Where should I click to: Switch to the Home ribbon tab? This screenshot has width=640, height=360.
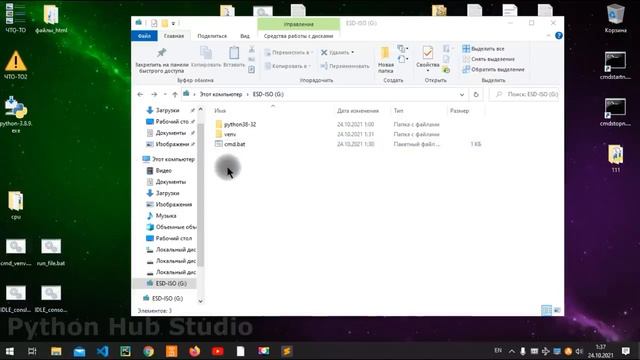coord(174,36)
